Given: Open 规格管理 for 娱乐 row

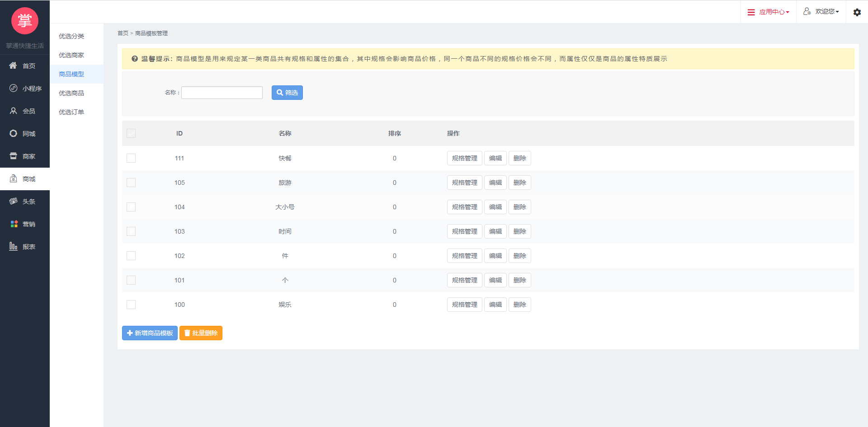Looking at the screenshot, I should coord(464,305).
